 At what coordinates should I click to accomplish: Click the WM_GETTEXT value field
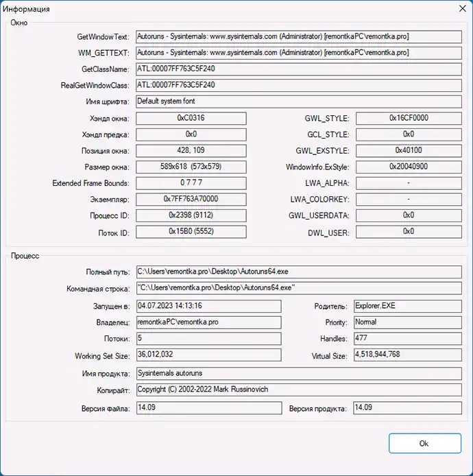pos(299,53)
